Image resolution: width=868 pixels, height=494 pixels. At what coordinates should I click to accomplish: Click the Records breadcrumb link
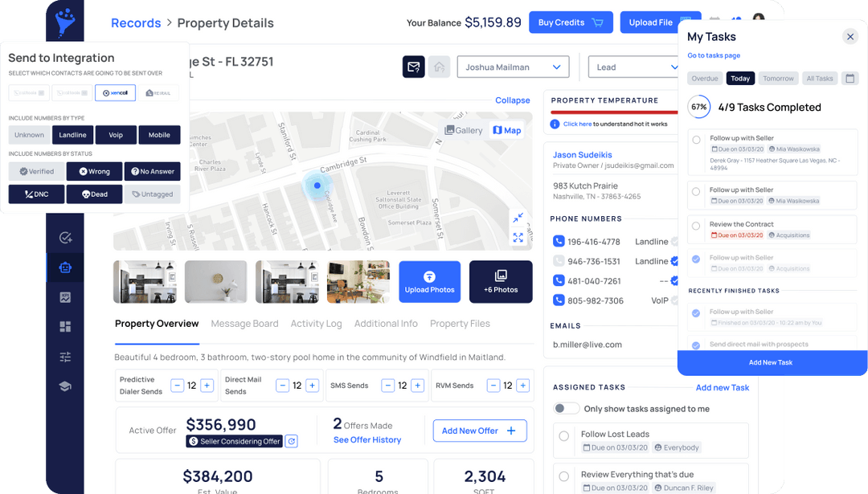click(136, 22)
